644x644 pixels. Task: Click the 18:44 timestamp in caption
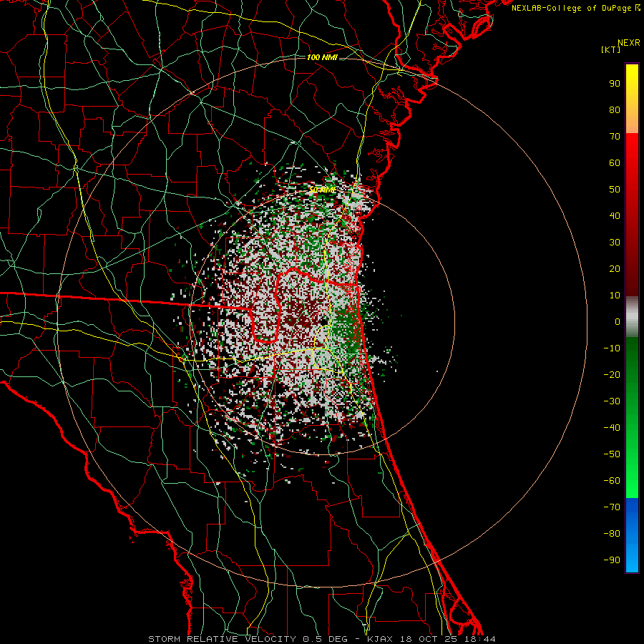click(480, 639)
